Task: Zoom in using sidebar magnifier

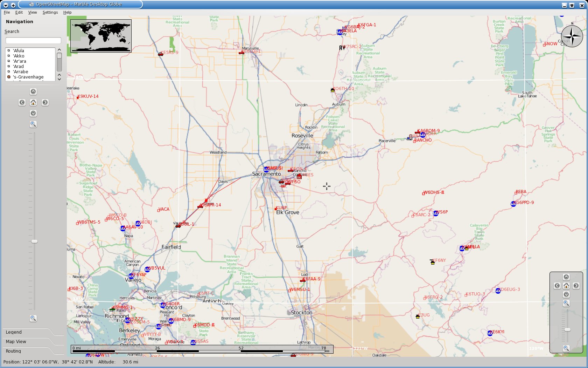Action: [x=33, y=124]
